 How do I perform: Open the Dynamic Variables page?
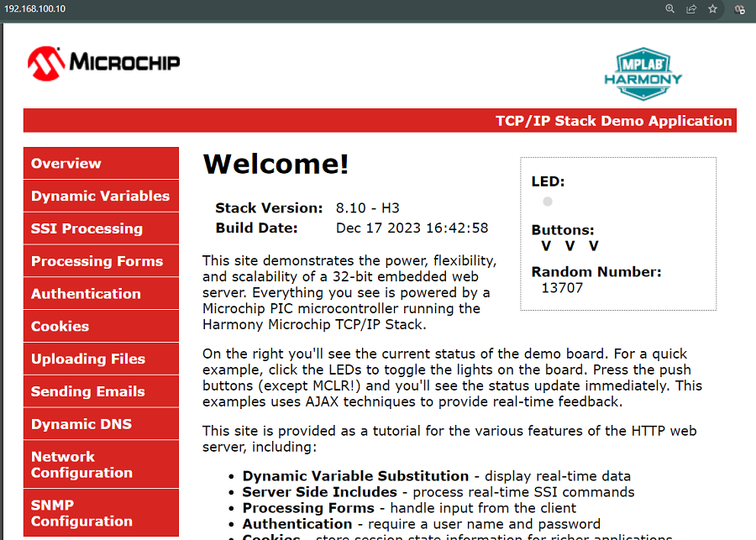pos(101,196)
